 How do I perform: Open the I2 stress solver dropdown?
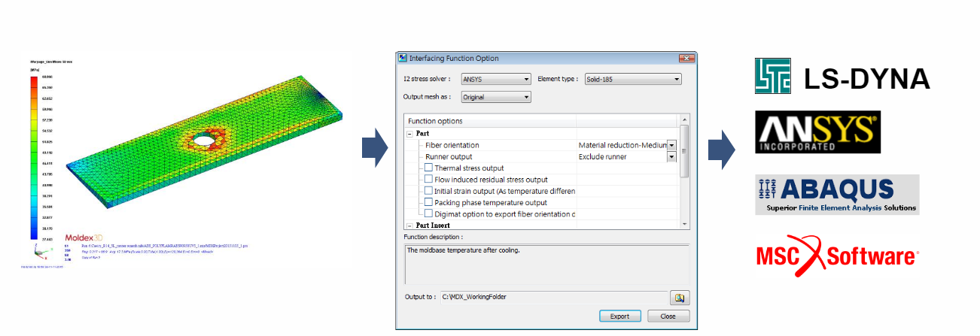[x=495, y=79]
